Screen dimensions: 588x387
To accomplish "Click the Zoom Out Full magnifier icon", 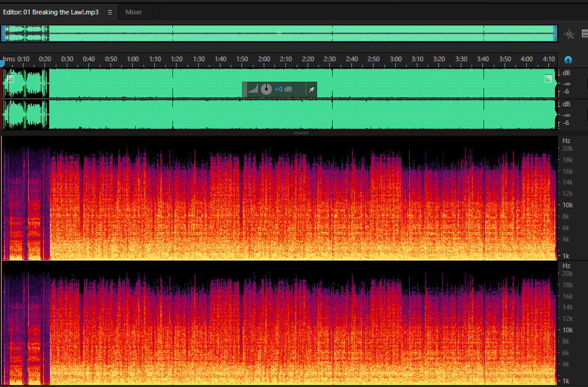I will pos(569,34).
